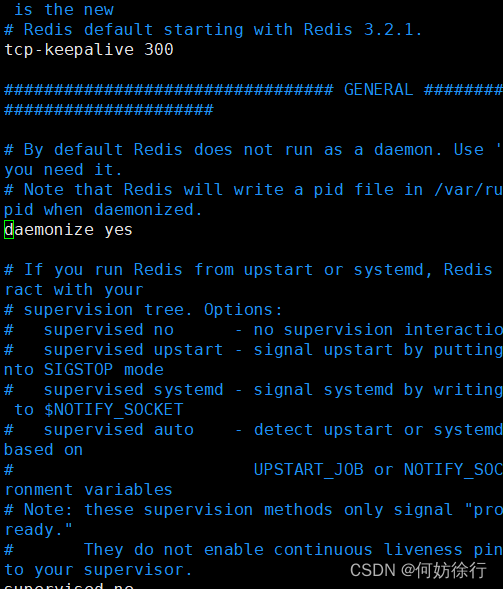
Task: Click 'UPSTART_JOB' in the comment line
Action: (308, 470)
